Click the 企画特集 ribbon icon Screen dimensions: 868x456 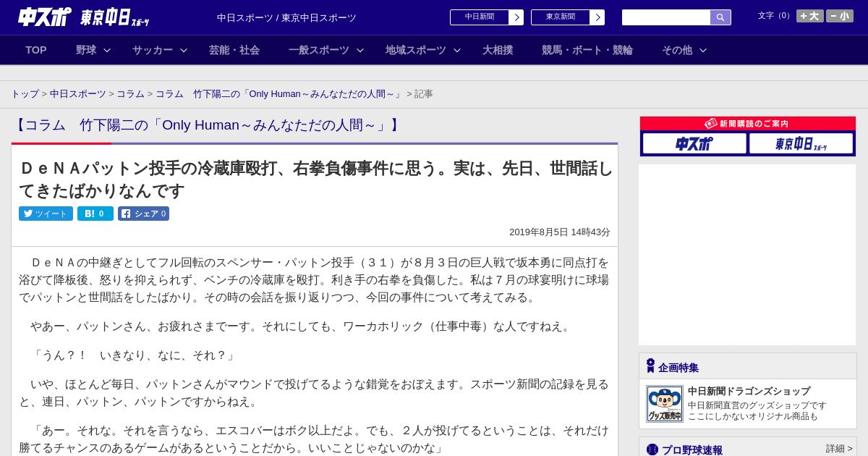[x=650, y=366]
